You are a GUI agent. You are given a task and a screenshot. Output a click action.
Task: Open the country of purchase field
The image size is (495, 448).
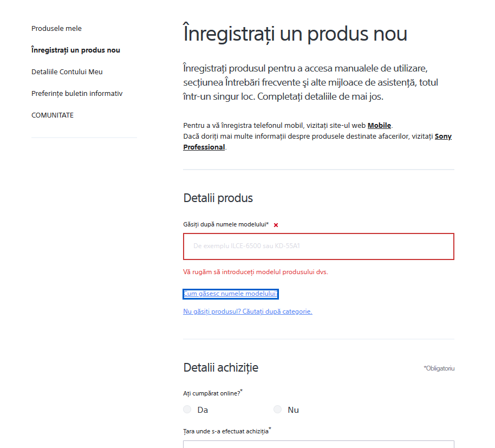(318, 444)
